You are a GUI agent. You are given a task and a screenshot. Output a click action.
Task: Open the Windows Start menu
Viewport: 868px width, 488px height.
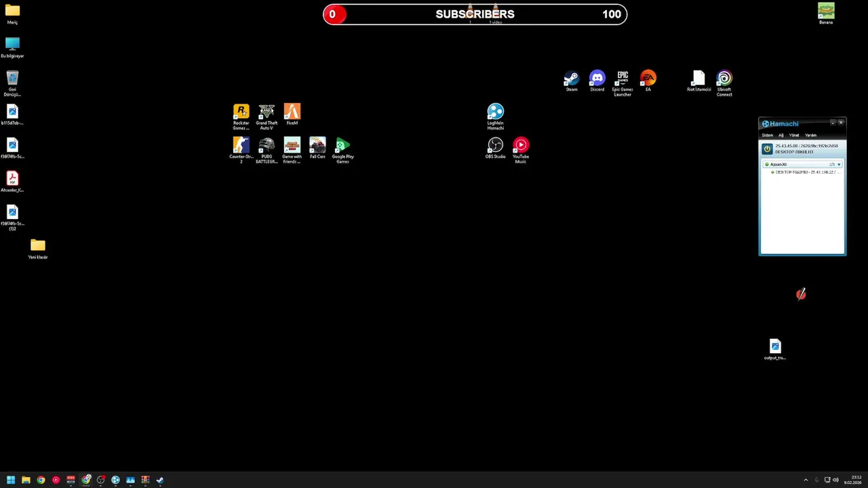[11, 480]
